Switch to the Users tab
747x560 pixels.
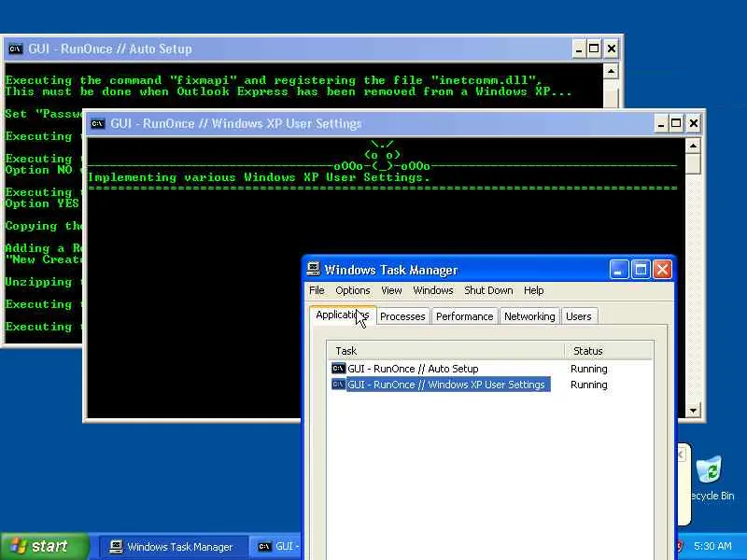click(578, 316)
